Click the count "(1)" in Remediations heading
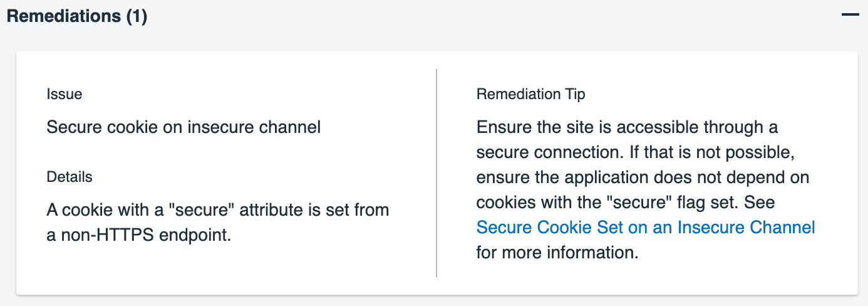Viewport: 868px width, 306px height. [x=137, y=16]
